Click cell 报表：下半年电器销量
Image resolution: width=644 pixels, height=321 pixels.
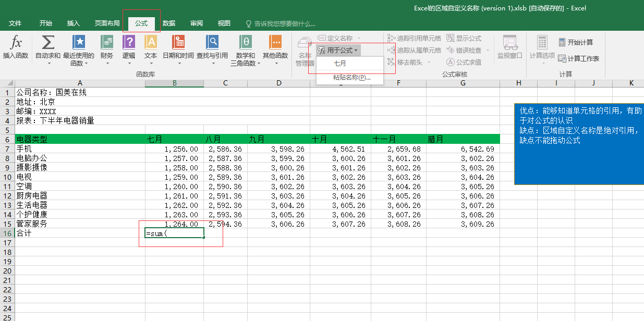(x=80, y=120)
